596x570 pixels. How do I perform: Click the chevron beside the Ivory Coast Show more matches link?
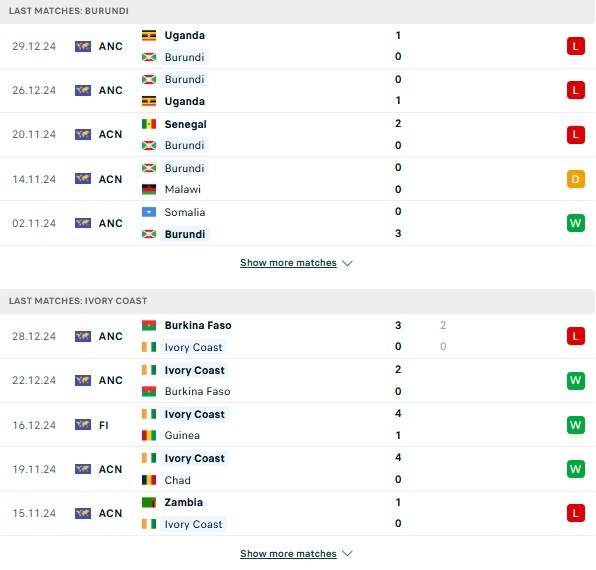coord(347,553)
